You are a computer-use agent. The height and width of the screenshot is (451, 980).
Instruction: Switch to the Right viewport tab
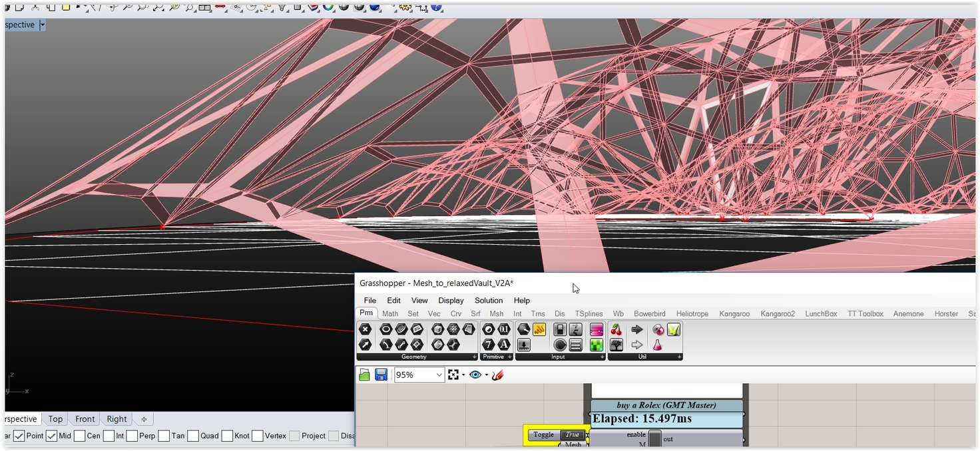pos(117,419)
